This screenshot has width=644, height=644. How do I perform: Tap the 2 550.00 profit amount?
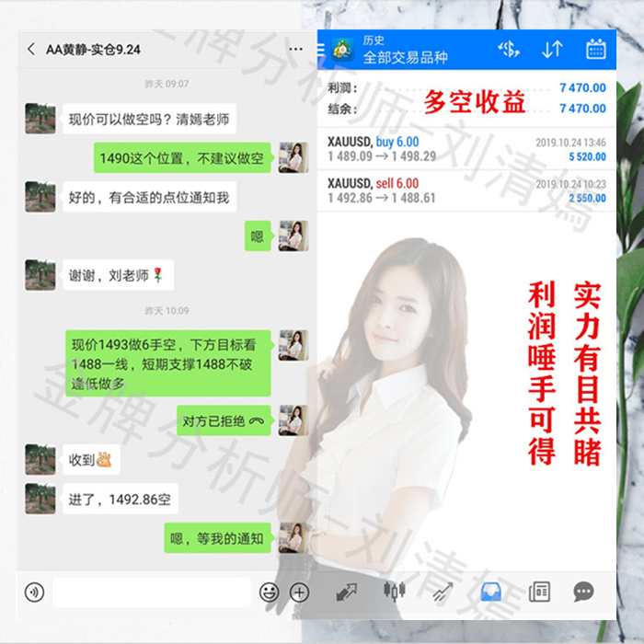point(587,199)
